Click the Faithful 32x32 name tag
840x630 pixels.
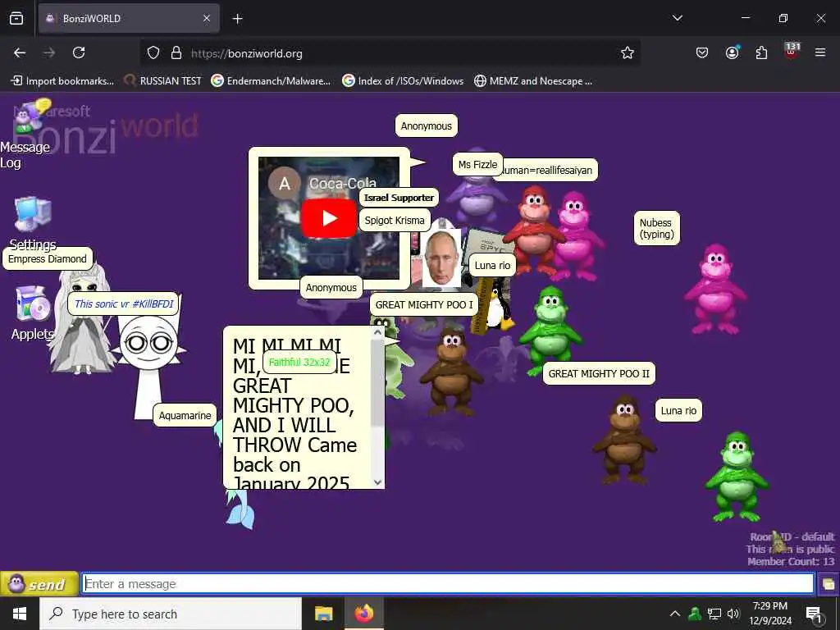point(299,362)
